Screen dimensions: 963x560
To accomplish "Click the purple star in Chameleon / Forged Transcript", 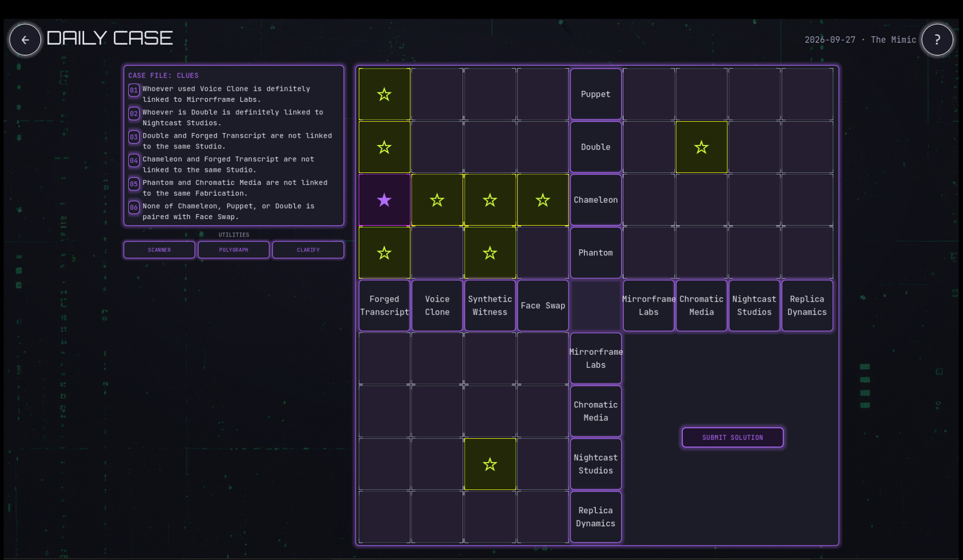I will click(x=384, y=200).
